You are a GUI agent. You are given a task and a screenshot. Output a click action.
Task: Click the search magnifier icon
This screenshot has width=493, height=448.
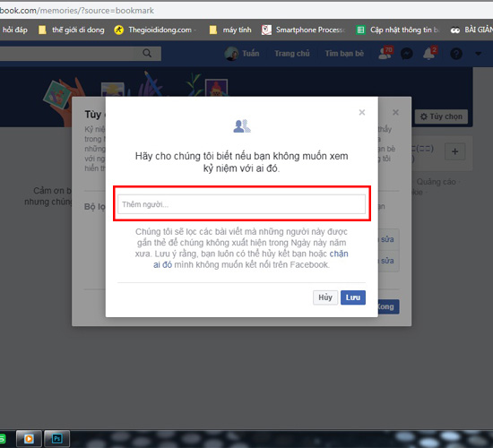[147, 54]
